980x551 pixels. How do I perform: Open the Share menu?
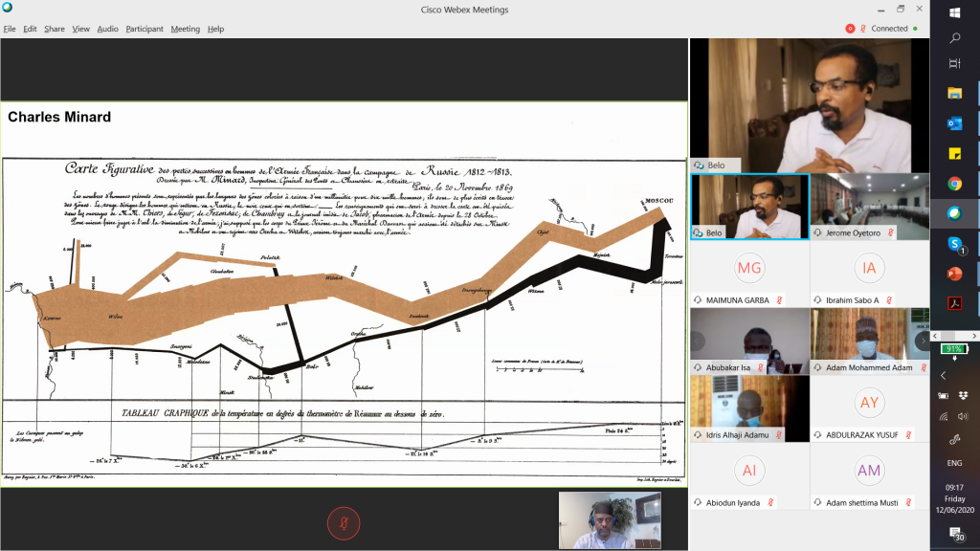(x=55, y=29)
